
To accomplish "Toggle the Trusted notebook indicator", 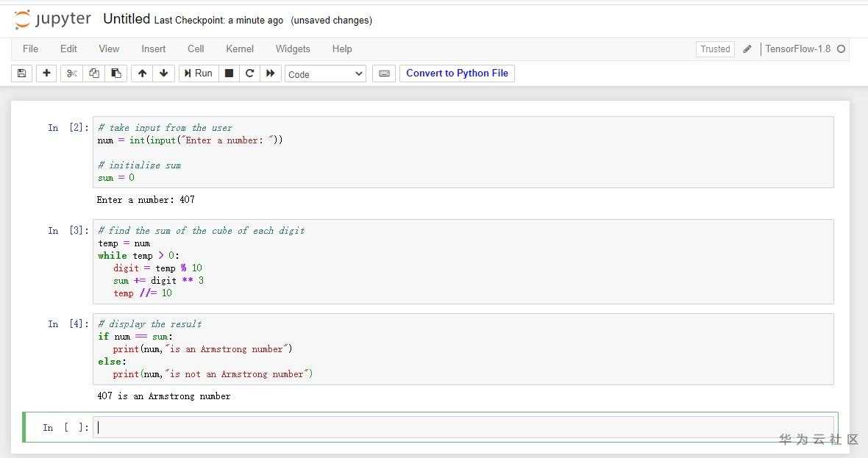I will coord(715,49).
